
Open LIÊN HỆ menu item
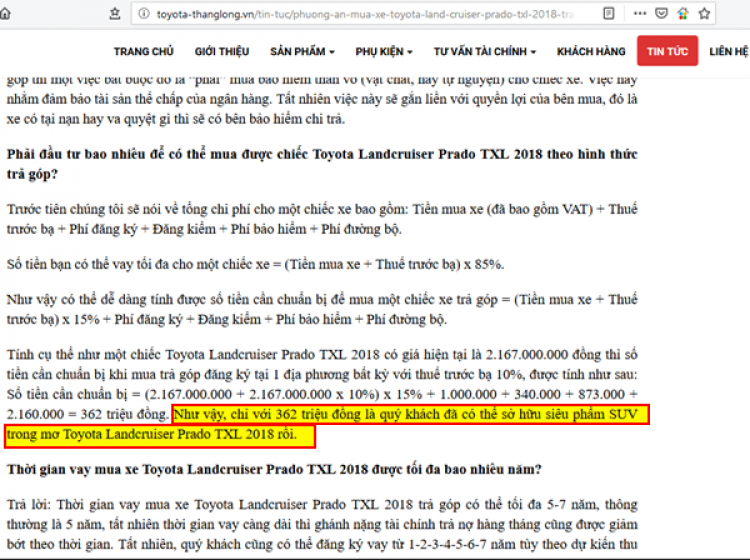[729, 51]
